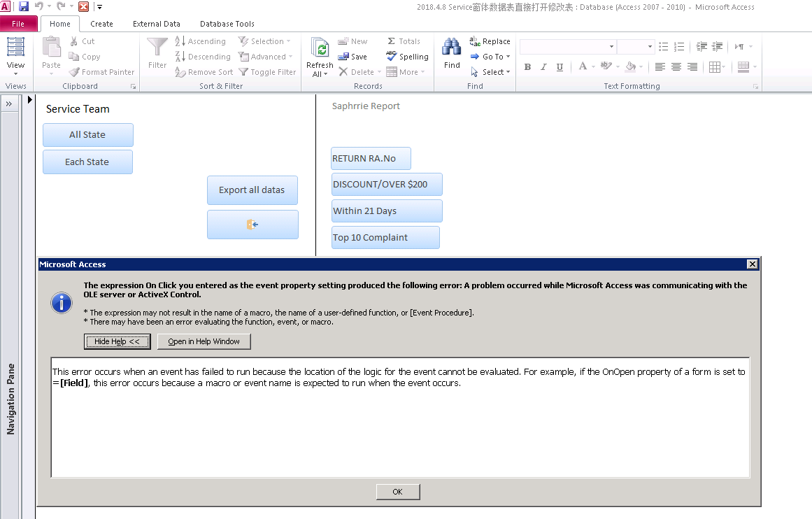Click the RETURN RA.No button
Image resolution: width=812 pixels, height=519 pixels.
click(x=371, y=159)
